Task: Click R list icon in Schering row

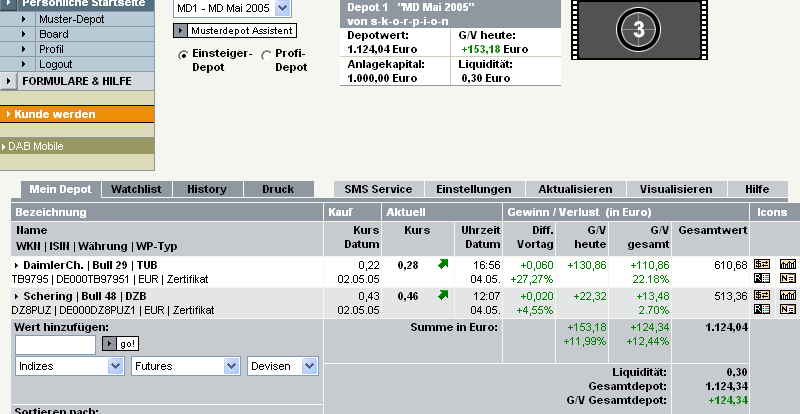Action: click(762, 309)
